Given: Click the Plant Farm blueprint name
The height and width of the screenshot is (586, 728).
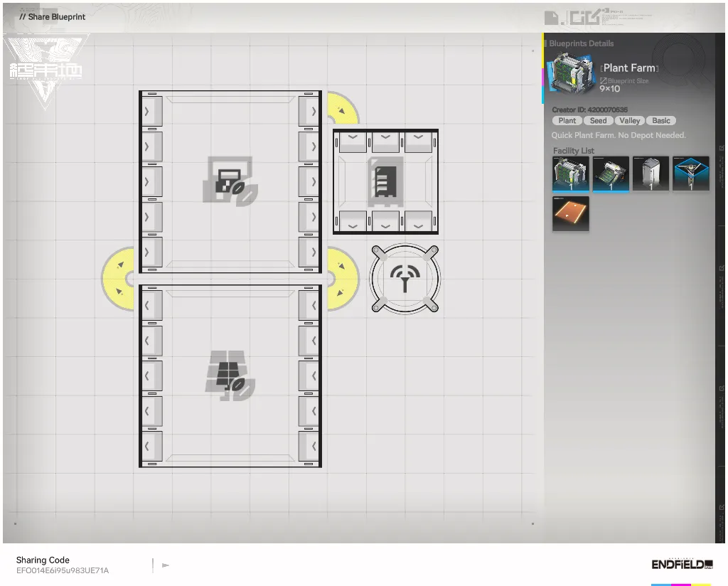Looking at the screenshot, I should [629, 68].
